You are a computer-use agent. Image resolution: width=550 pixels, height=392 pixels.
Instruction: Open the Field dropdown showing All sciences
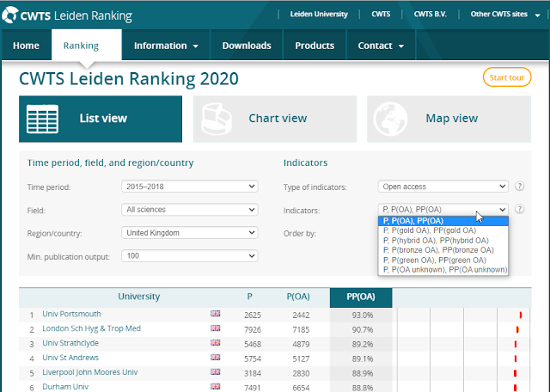pos(190,210)
